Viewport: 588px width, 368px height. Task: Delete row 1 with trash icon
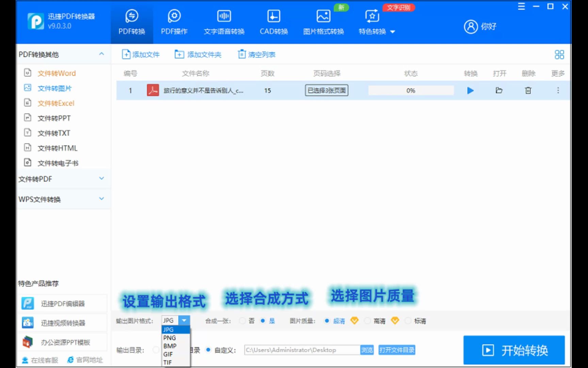tap(528, 90)
